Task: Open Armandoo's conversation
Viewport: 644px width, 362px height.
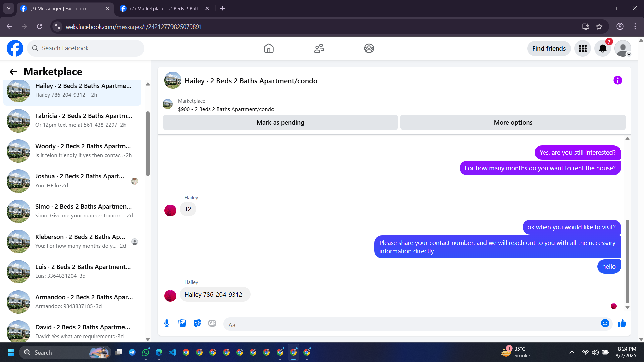Action: pyautogui.click(x=72, y=302)
